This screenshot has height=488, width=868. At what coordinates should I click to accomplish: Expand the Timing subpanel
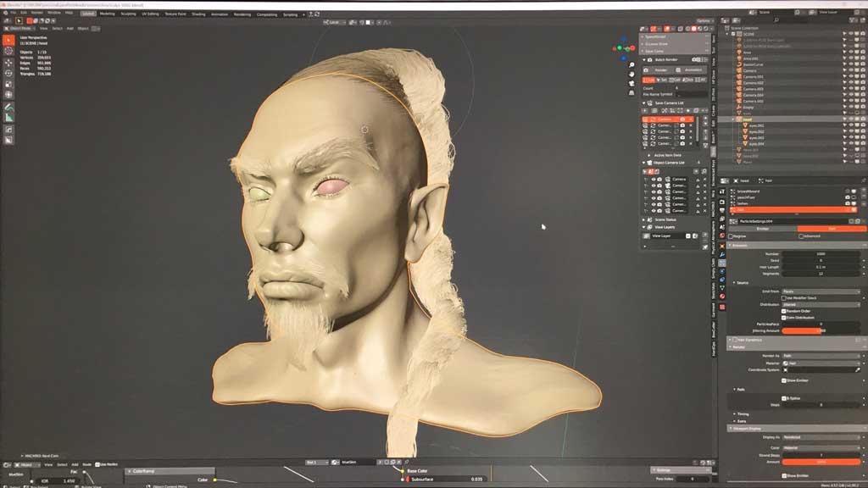[735, 413]
